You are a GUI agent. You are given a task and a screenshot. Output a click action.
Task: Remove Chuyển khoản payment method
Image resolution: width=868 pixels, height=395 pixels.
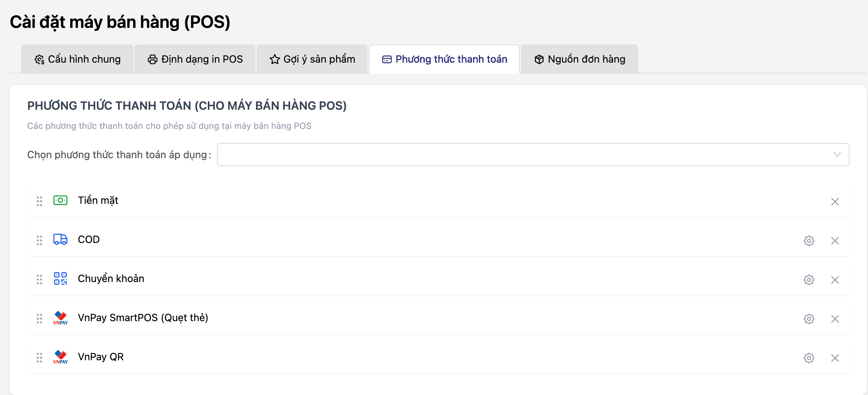(x=835, y=280)
